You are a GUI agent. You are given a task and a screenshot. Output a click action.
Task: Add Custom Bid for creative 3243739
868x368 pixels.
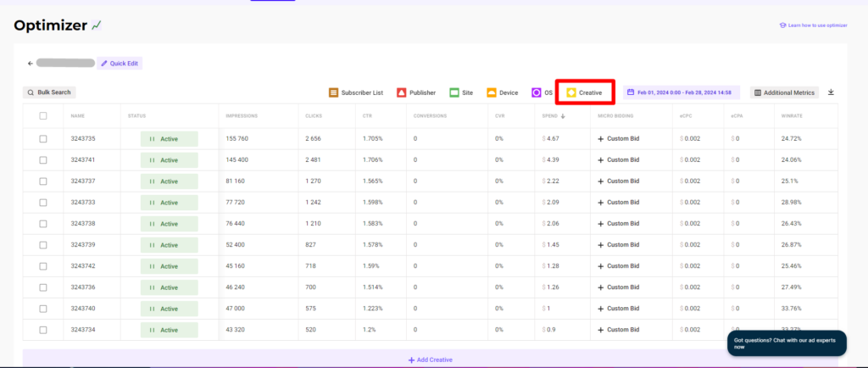coord(618,245)
